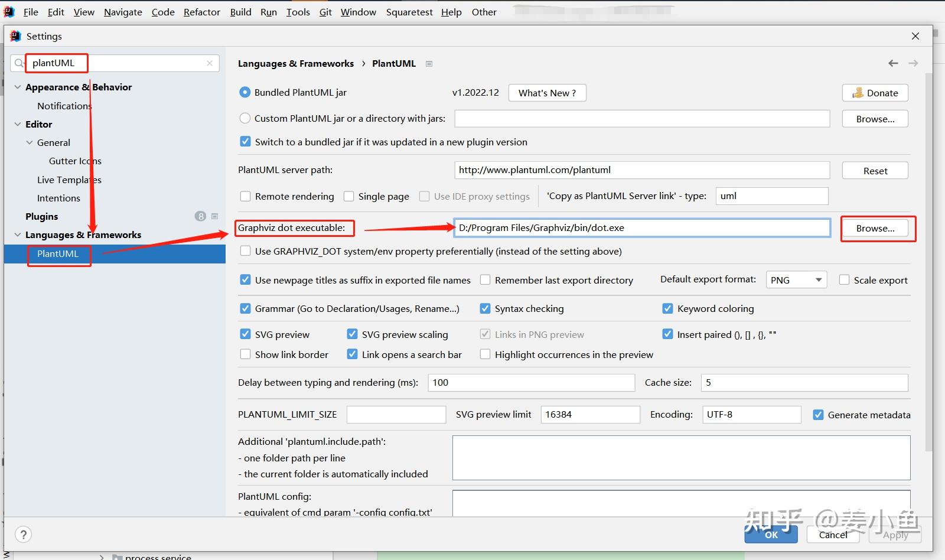This screenshot has height=560, width=945.
Task: Open the File menu
Action: [x=31, y=12]
